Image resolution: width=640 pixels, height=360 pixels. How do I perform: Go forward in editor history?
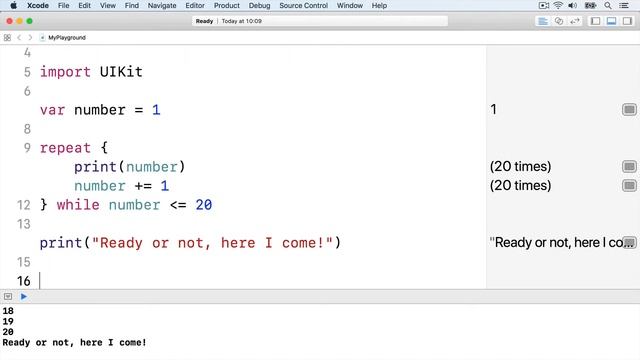[30, 38]
